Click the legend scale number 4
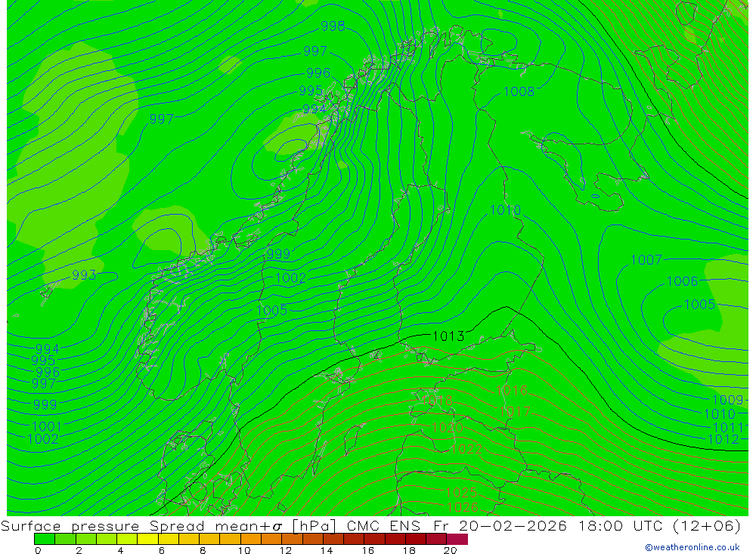The image size is (756, 554). pyautogui.click(x=120, y=550)
